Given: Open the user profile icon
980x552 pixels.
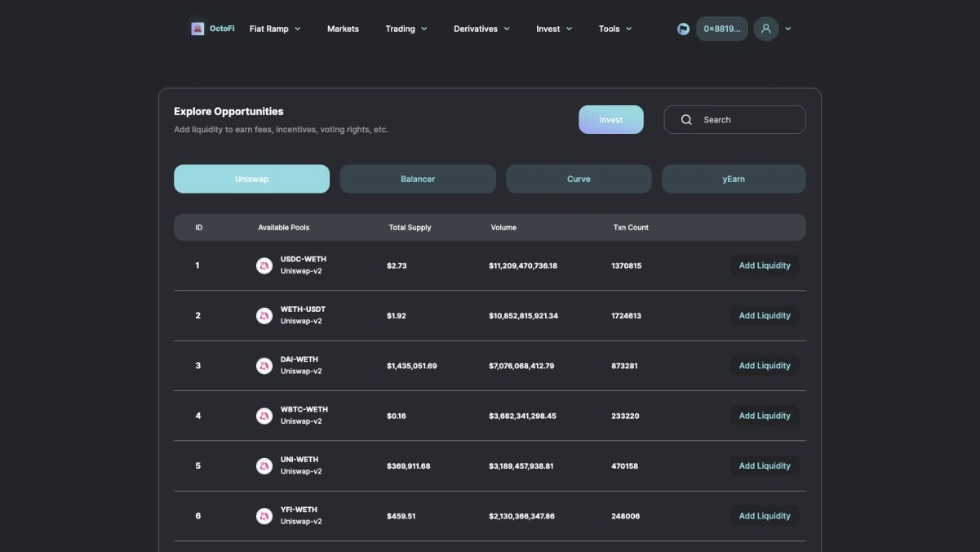Looking at the screenshot, I should click(765, 29).
